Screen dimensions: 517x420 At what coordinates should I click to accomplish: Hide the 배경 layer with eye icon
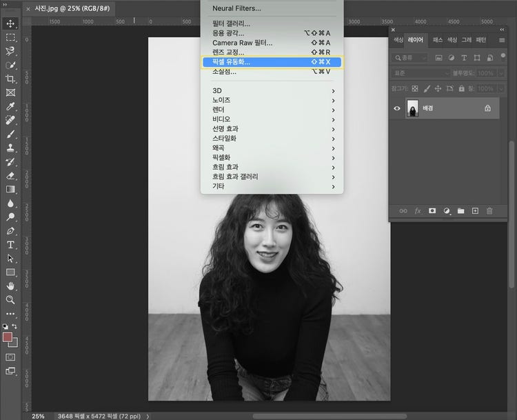396,108
